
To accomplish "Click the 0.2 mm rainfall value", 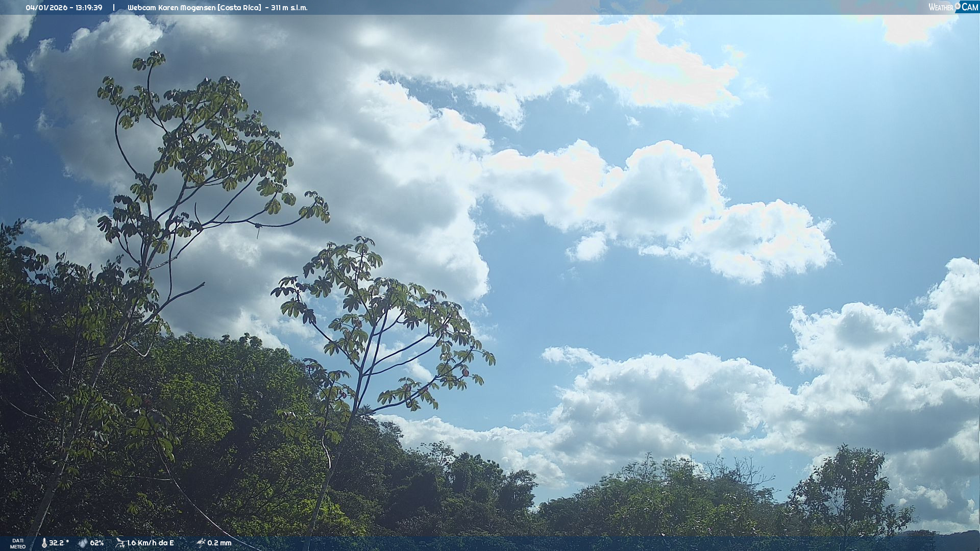I will (219, 543).
